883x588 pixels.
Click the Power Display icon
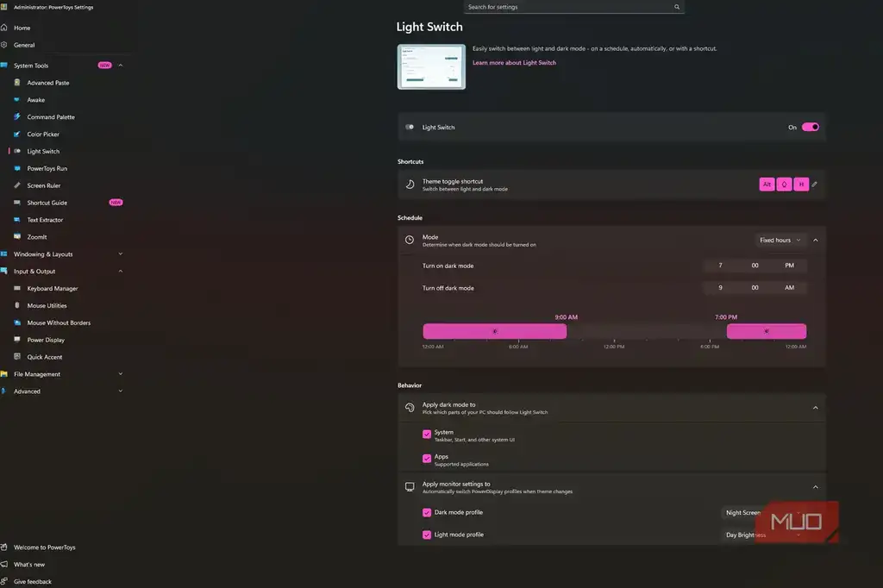pyautogui.click(x=17, y=340)
